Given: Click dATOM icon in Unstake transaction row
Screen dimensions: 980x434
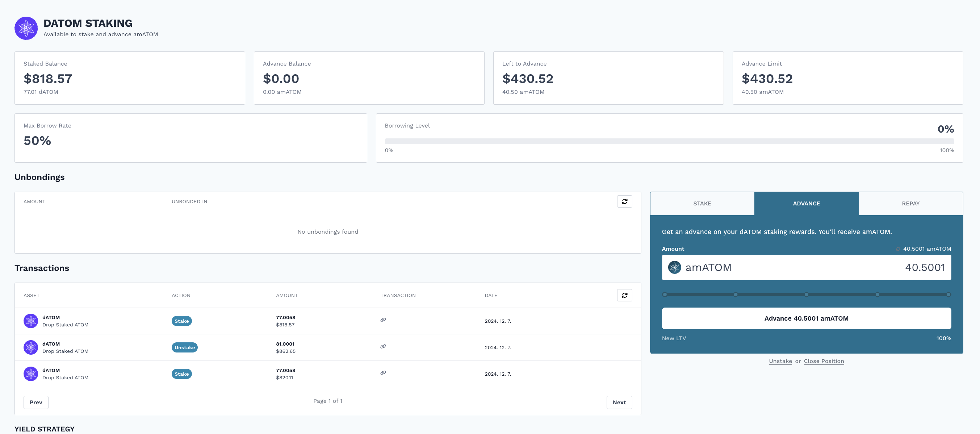Looking at the screenshot, I should pos(31,347).
